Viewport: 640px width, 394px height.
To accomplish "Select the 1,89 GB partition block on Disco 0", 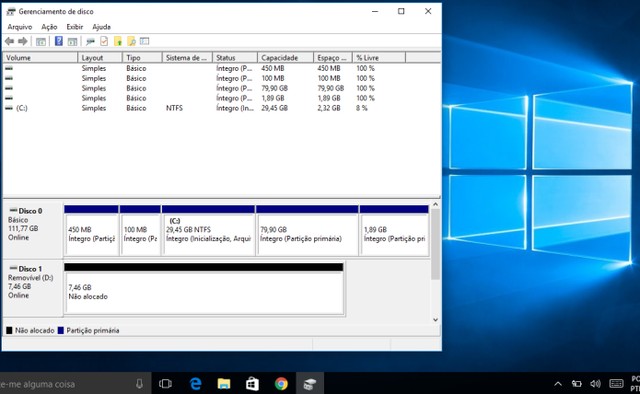I will (x=394, y=231).
